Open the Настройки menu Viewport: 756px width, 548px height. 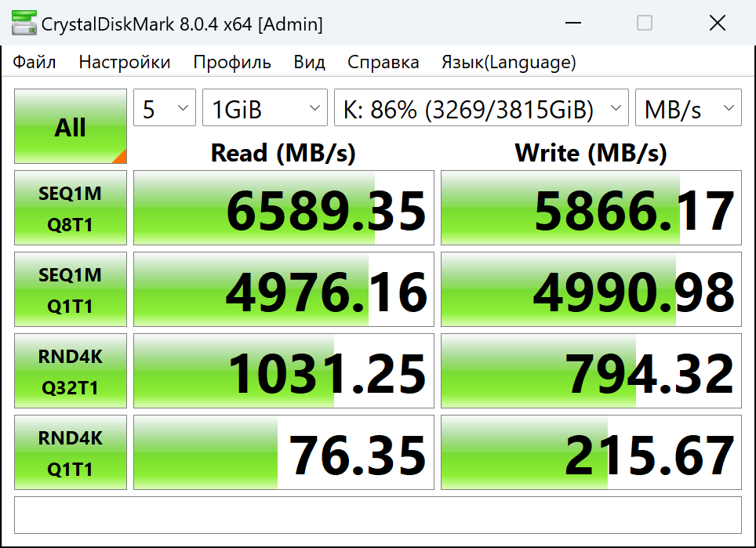(x=125, y=62)
